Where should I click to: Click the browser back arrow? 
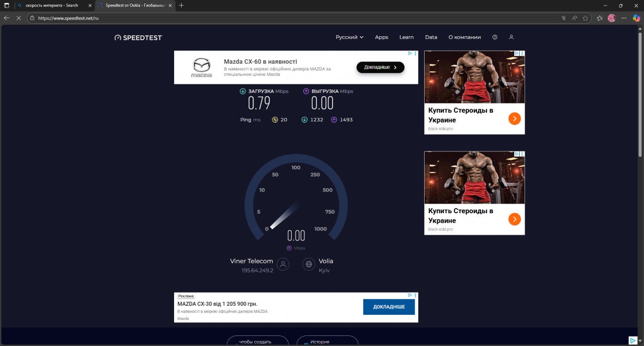point(7,18)
